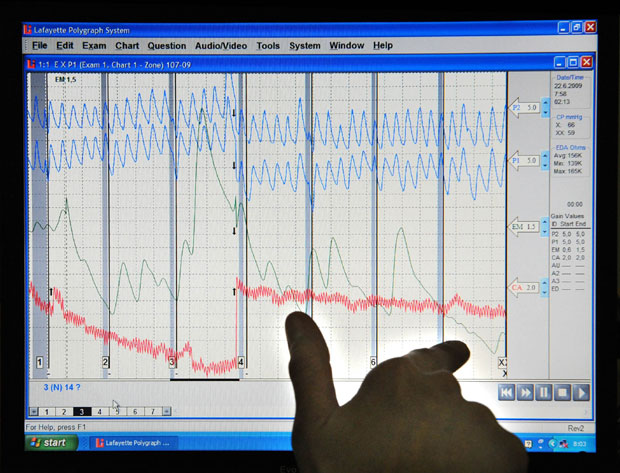Adjust the P2 gain stepper
Image resolution: width=620 pixels, height=473 pixels.
coord(546,107)
